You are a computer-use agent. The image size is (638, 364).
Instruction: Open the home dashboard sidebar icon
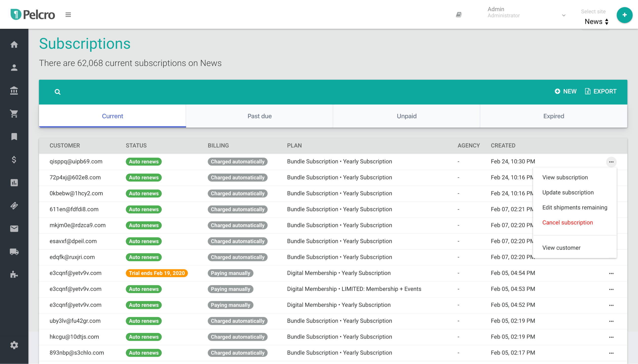pos(14,45)
